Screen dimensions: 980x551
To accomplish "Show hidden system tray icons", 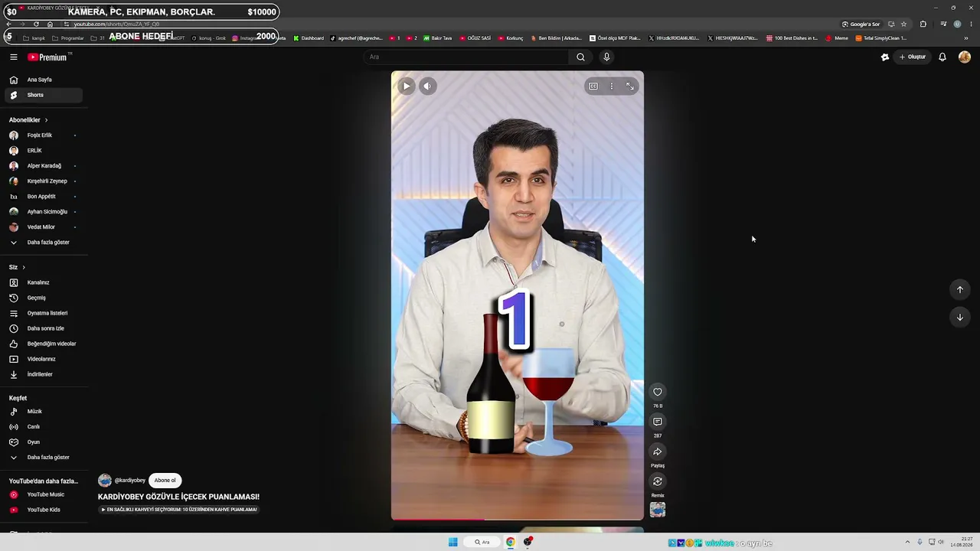I will point(907,543).
